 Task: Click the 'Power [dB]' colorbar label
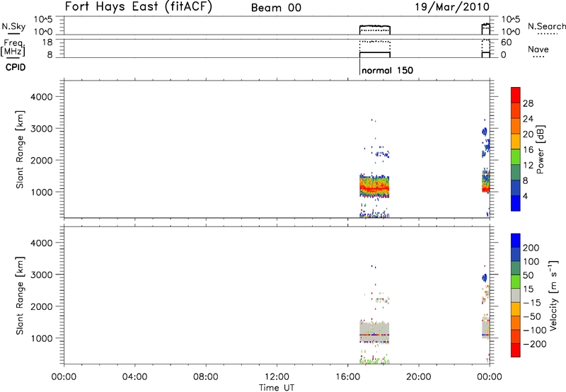[x=540, y=149]
